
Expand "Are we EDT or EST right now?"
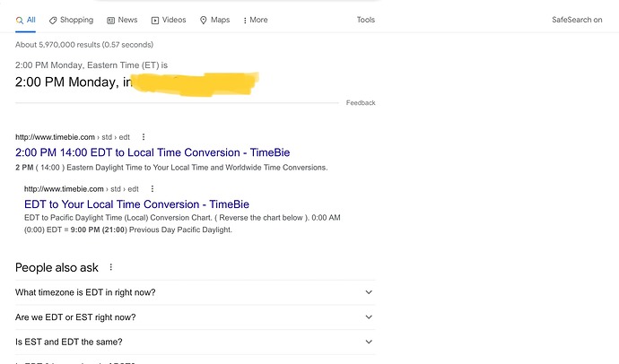pos(368,317)
